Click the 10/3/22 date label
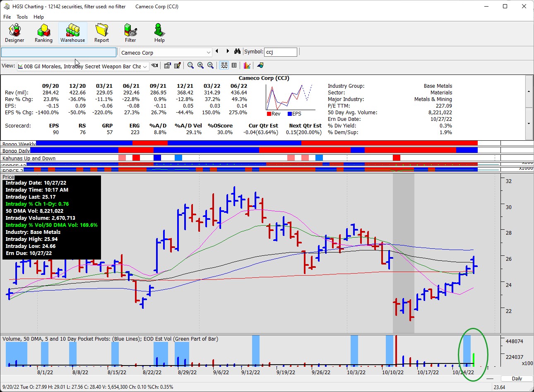 coord(356,372)
